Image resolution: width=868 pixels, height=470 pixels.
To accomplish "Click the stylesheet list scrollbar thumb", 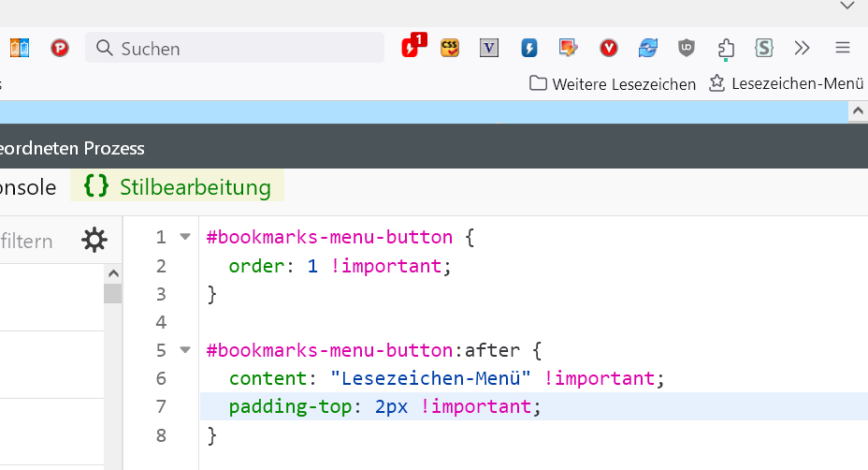I will [x=113, y=293].
